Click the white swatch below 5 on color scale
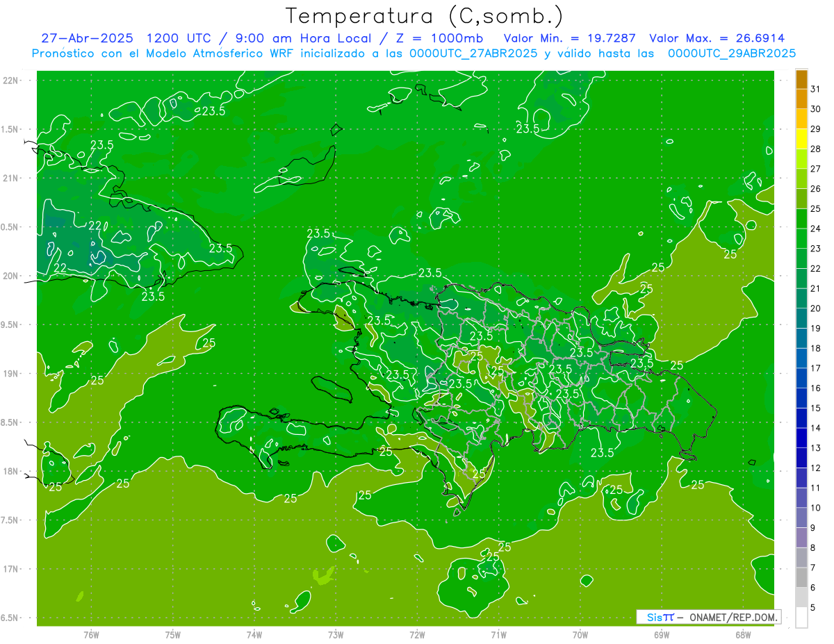834x644 pixels. tap(801, 618)
